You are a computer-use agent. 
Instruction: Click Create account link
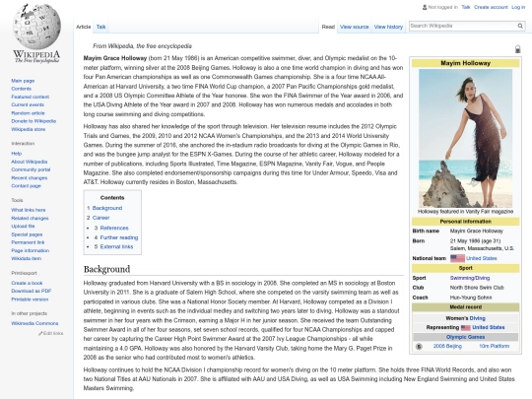coord(491,7)
